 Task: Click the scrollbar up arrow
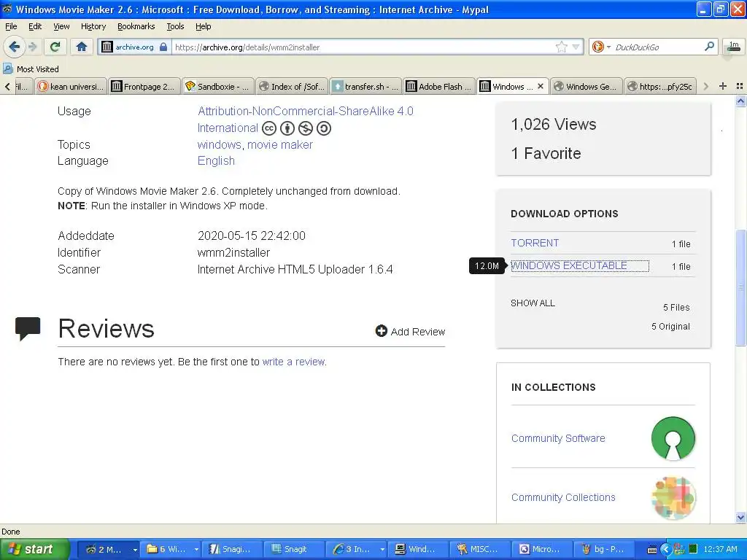740,101
